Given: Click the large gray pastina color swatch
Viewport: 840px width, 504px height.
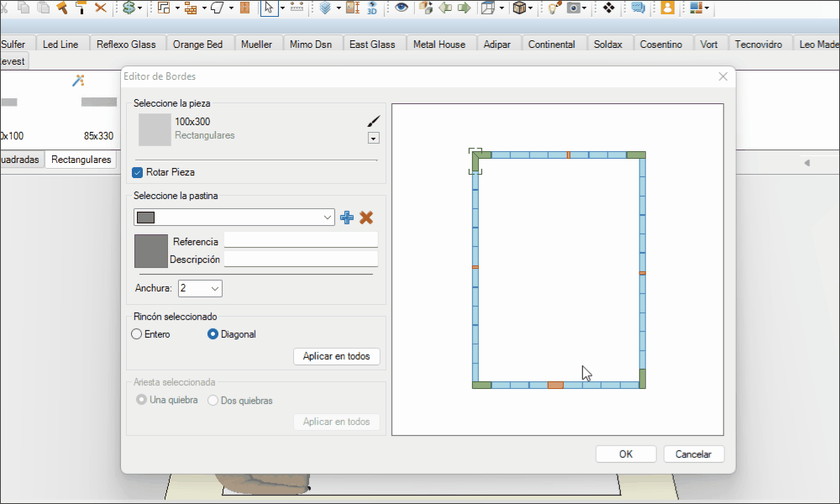Looking at the screenshot, I should (x=151, y=250).
